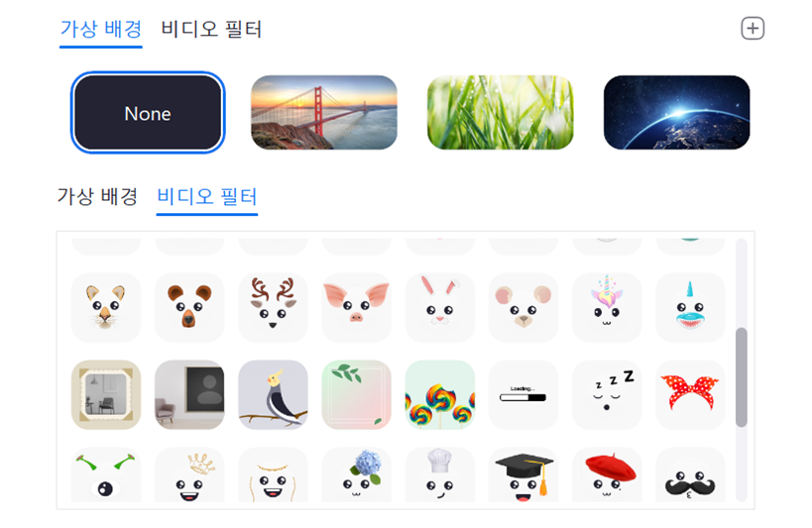Apply the pig ears face filter
This screenshot has height=528, width=812.
click(x=356, y=307)
